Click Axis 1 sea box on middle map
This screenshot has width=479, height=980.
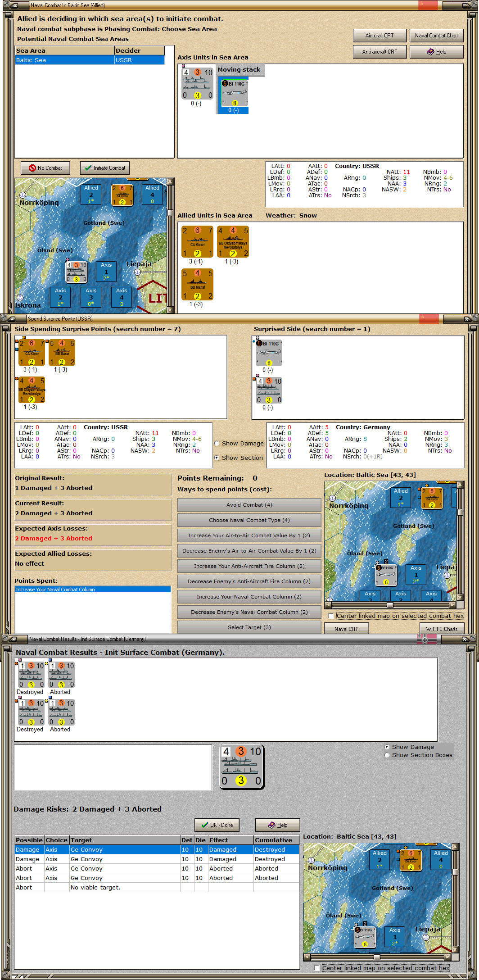[416, 574]
